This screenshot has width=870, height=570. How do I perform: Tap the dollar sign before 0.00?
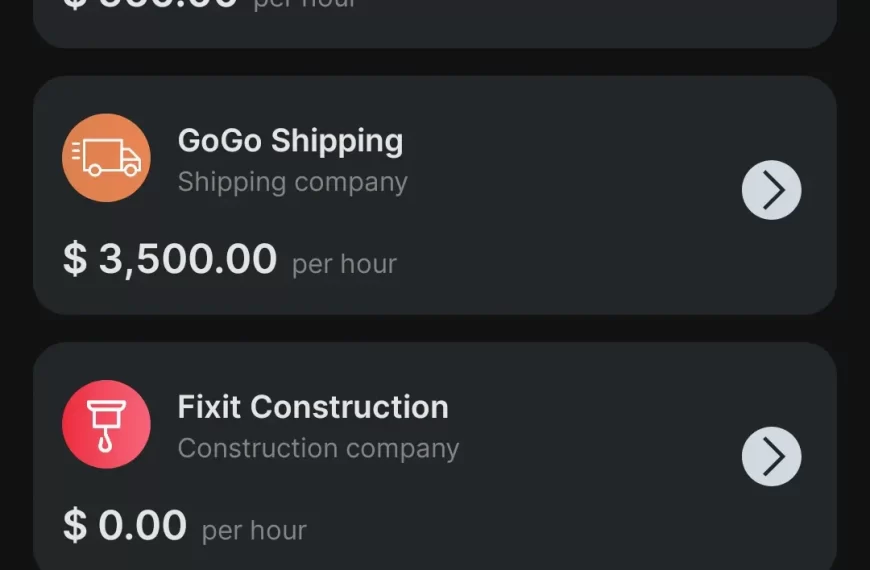pyautogui.click(x=75, y=525)
